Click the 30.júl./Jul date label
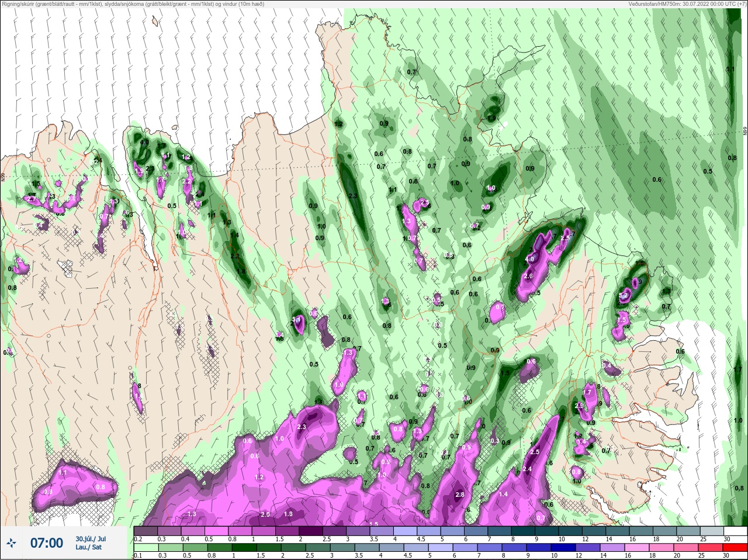The height and width of the screenshot is (560, 748). point(91,538)
